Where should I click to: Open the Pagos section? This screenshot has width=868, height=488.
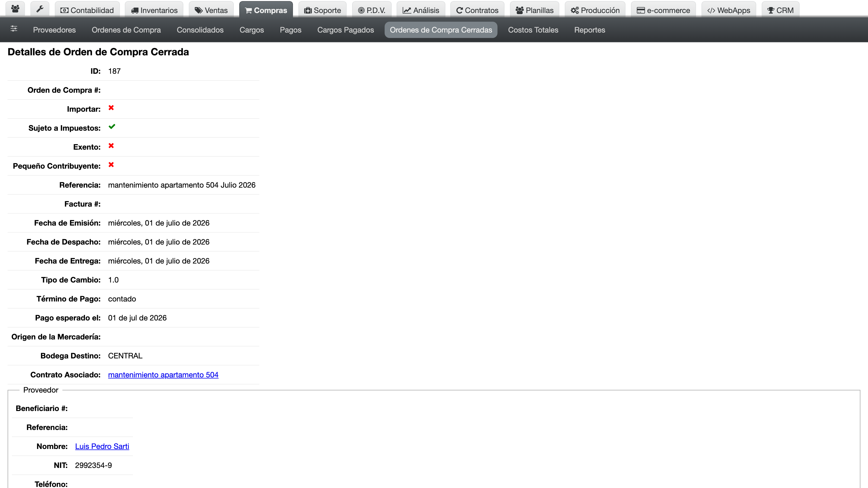[x=291, y=30]
